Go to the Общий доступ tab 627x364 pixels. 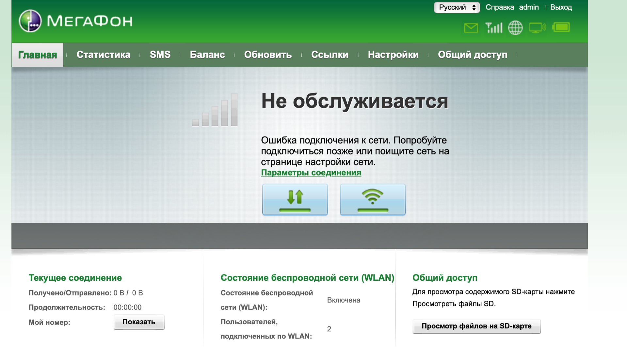click(473, 55)
